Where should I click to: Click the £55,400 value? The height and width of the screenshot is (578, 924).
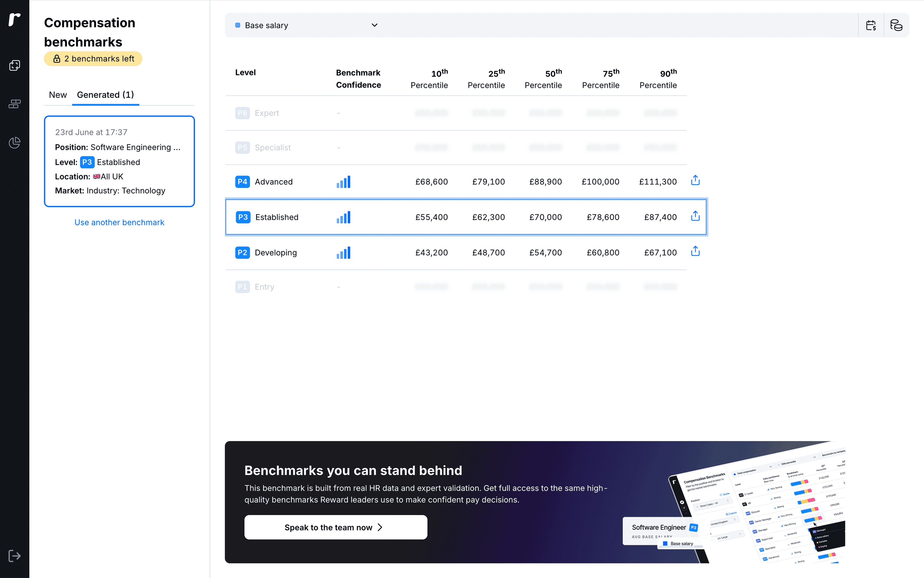pyautogui.click(x=431, y=217)
